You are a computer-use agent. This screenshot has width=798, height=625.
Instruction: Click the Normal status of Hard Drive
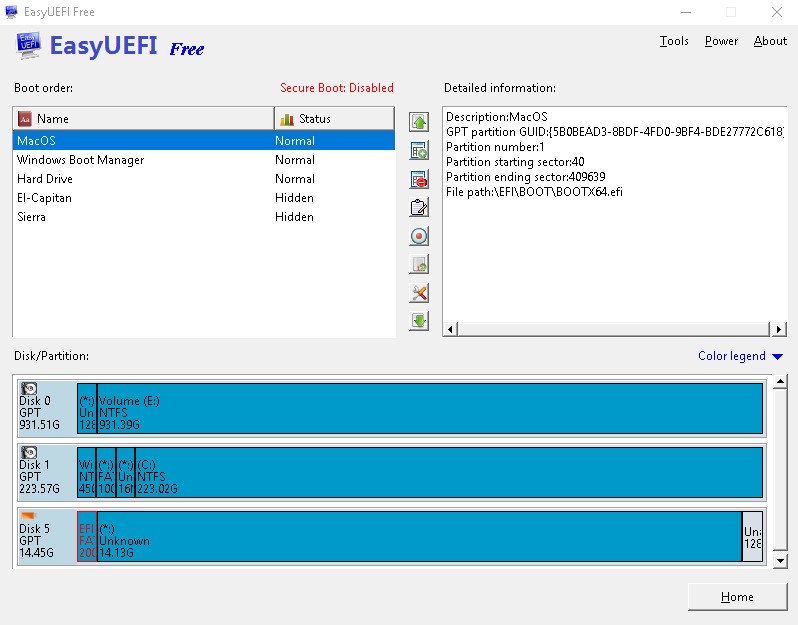(295, 179)
